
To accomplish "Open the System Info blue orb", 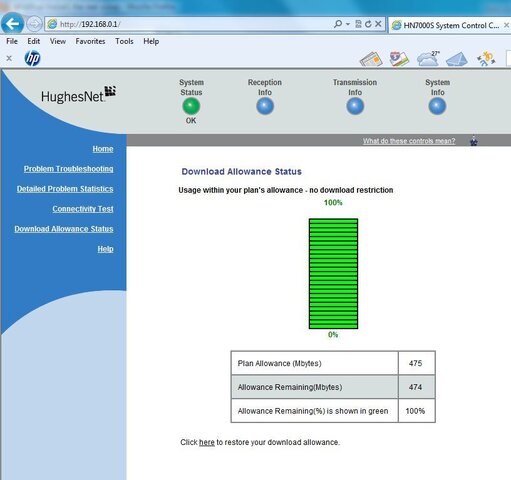I will tap(437, 106).
